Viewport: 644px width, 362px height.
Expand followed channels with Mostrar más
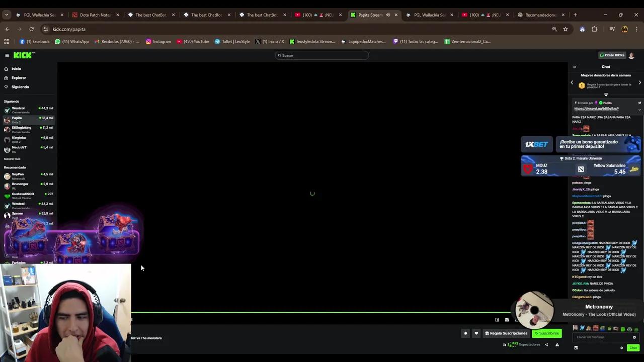(x=12, y=159)
